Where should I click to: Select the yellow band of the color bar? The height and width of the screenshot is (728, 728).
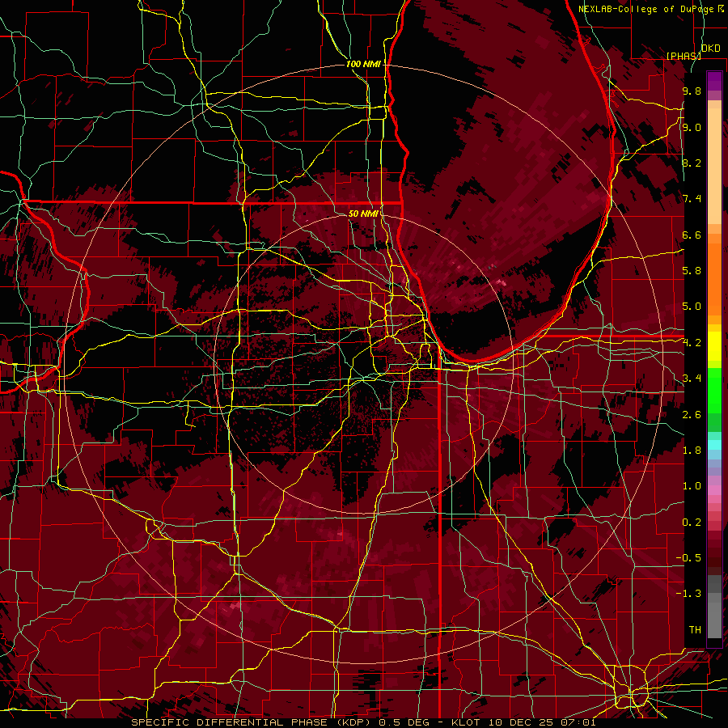click(714, 346)
